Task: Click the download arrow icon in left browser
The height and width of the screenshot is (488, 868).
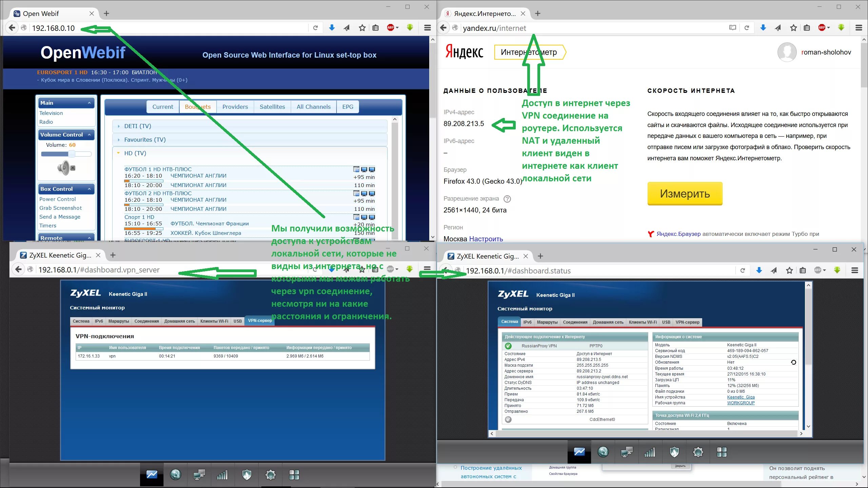Action: (x=332, y=28)
